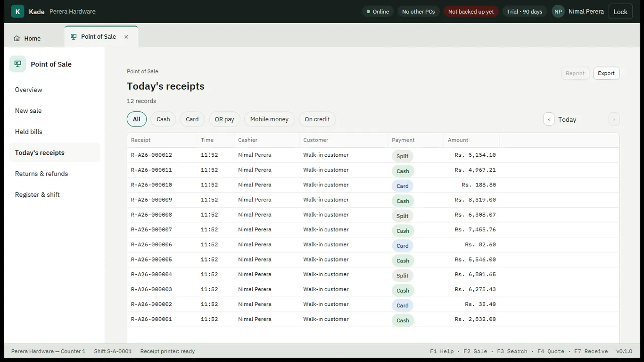Image resolution: width=644 pixels, height=362 pixels.
Task: Click the Home tab house icon
Action: click(17, 38)
